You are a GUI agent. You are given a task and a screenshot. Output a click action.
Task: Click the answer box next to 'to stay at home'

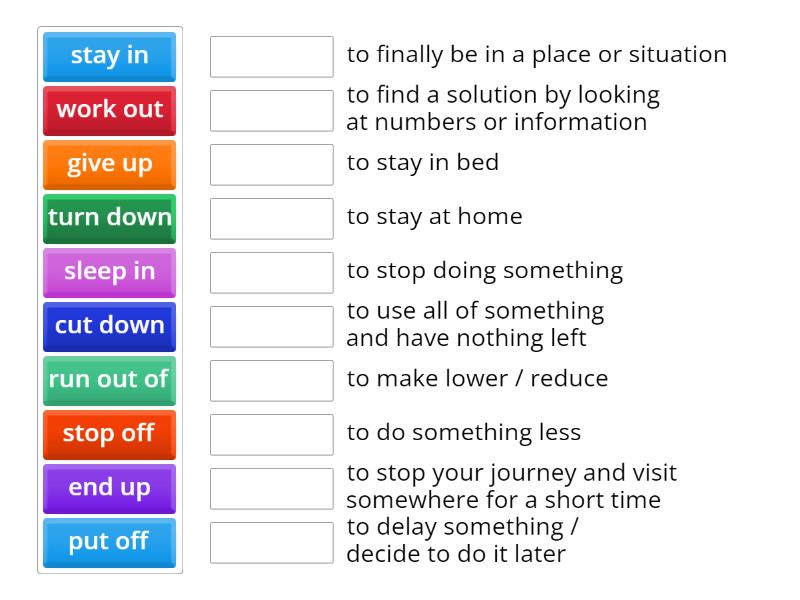pyautogui.click(x=271, y=218)
